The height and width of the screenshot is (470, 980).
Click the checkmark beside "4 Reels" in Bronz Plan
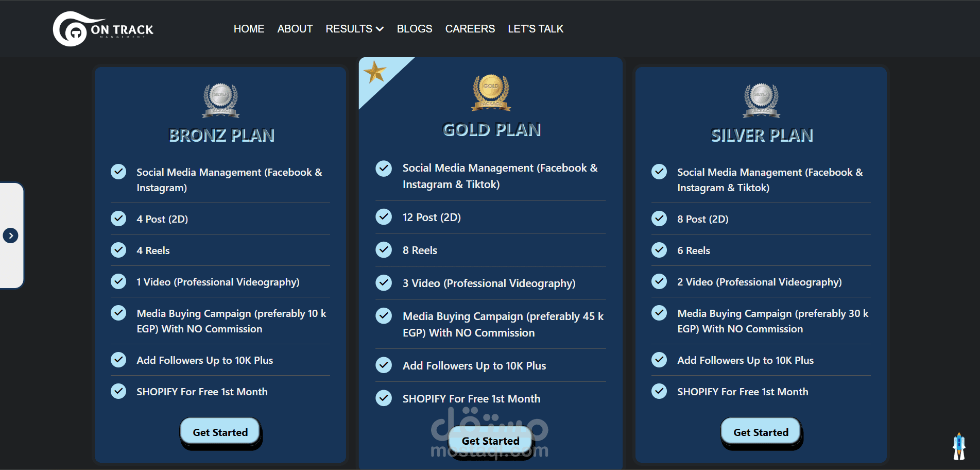[x=118, y=250]
